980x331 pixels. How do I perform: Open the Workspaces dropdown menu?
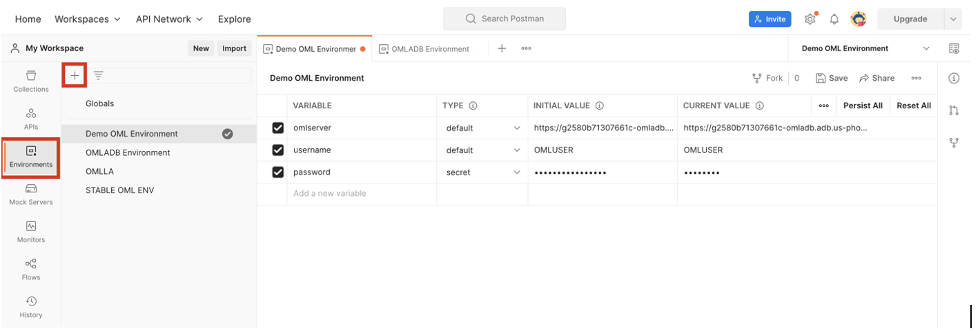pos(88,19)
